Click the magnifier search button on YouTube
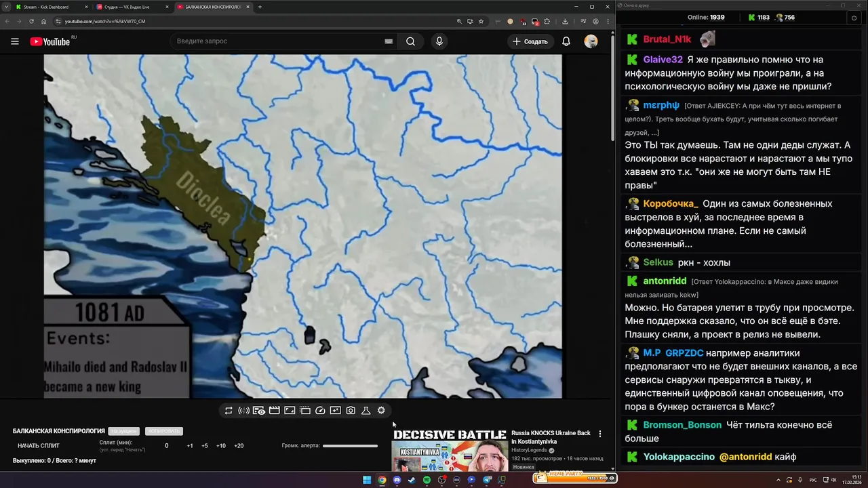The height and width of the screenshot is (488, 868). (411, 41)
